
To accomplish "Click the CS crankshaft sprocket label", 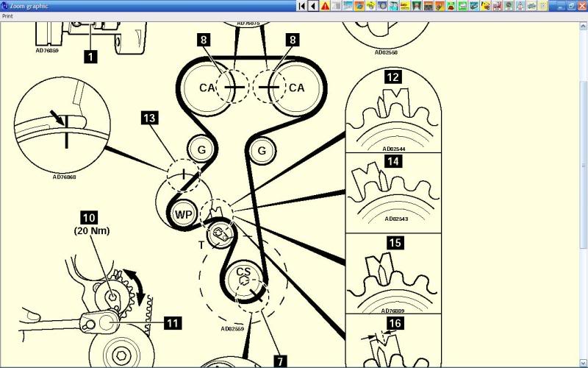I will pyautogui.click(x=244, y=272).
